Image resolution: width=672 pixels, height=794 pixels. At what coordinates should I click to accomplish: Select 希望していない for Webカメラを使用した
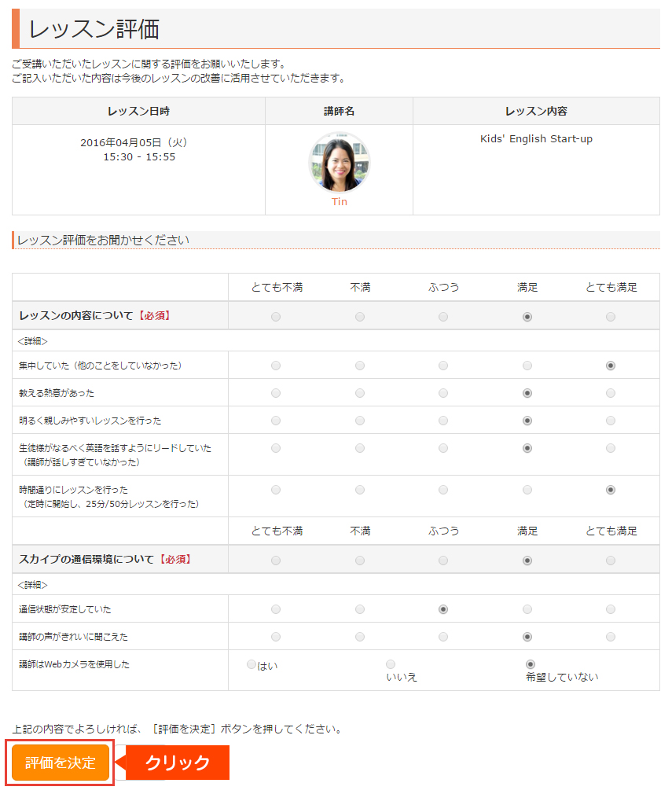click(x=531, y=664)
